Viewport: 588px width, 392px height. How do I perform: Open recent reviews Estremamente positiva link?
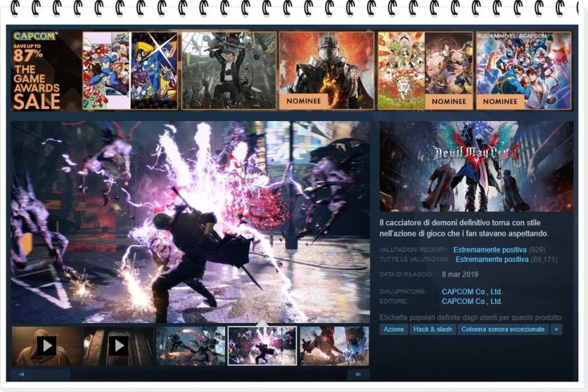click(x=490, y=250)
